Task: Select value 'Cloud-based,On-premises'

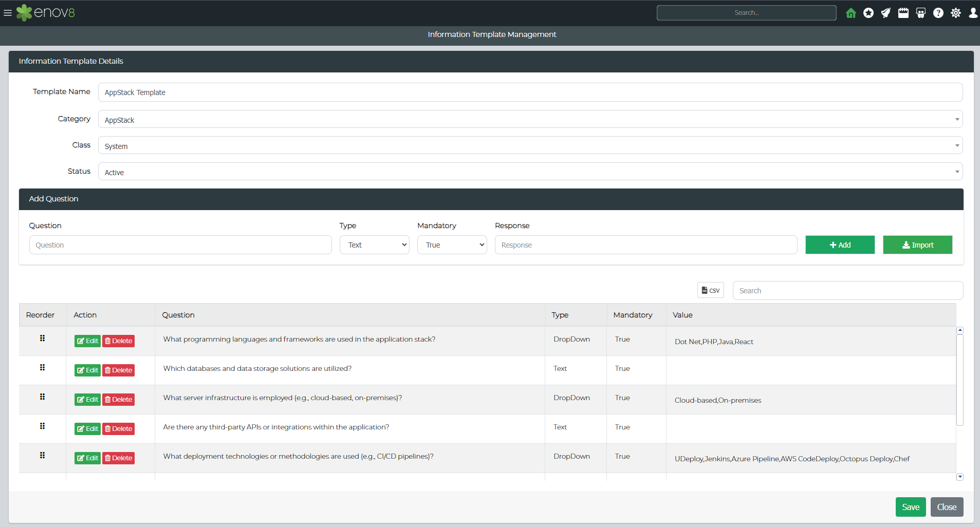Action: point(718,400)
